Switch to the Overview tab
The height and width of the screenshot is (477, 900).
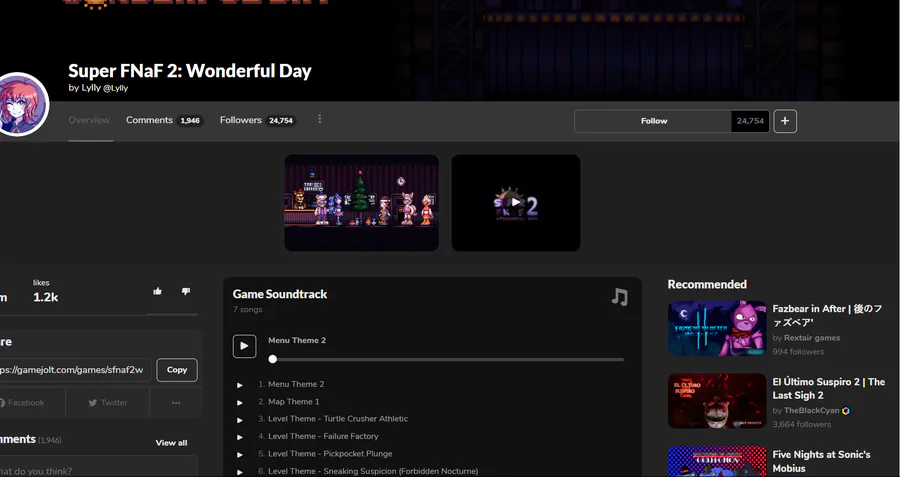[x=89, y=120]
